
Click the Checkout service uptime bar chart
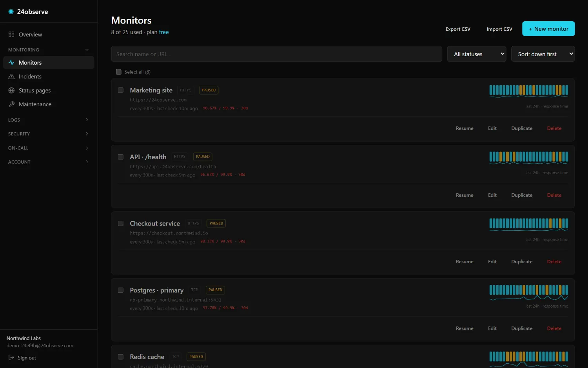tap(529, 224)
